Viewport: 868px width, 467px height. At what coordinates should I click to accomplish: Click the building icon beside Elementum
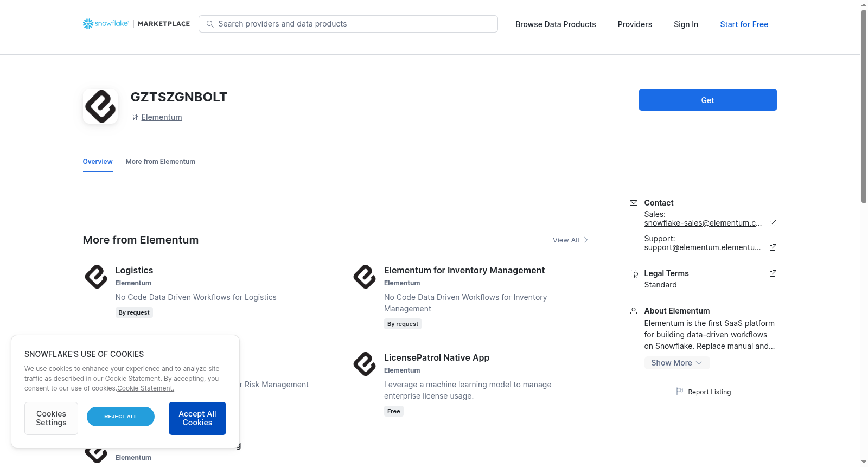135,117
